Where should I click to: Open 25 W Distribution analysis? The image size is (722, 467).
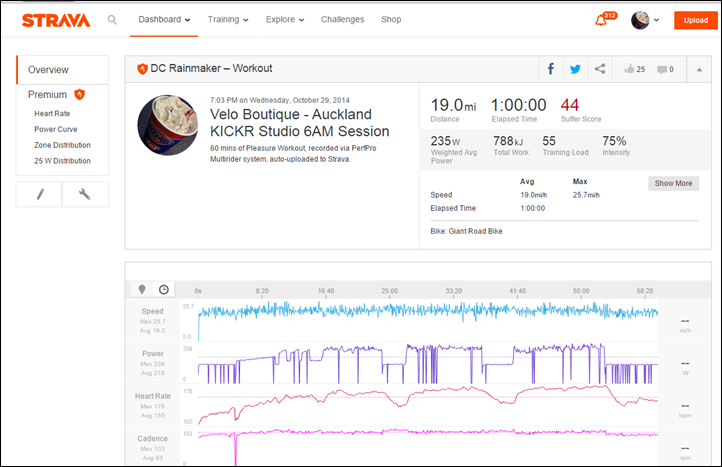(x=62, y=161)
